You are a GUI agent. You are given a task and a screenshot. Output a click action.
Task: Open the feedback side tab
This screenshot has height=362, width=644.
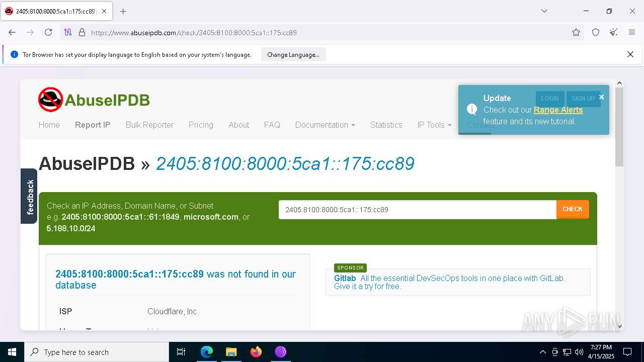click(x=29, y=196)
